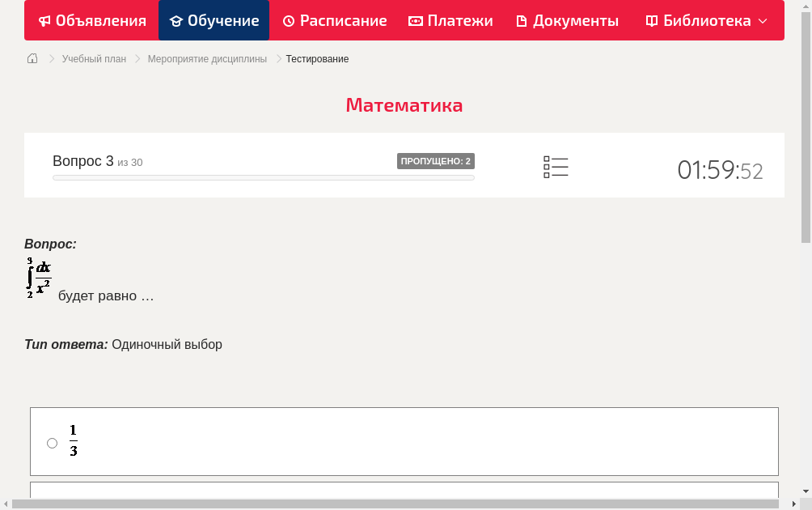Image resolution: width=812 pixels, height=510 pixels.
Task: Click the payment card icon on Платежи
Action: [414, 20]
